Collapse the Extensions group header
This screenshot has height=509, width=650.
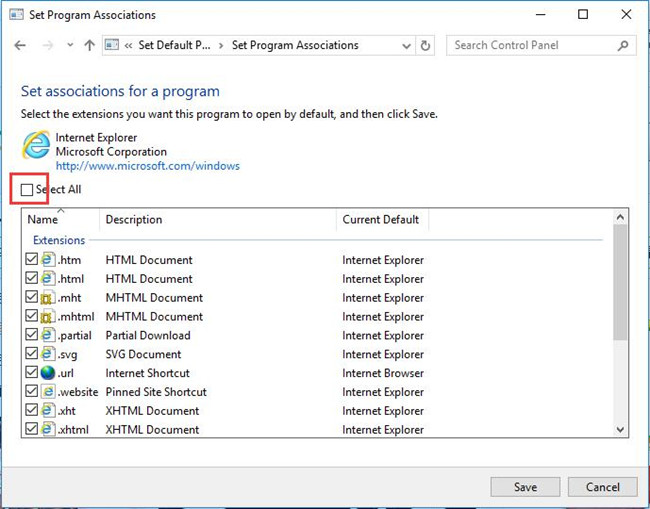click(59, 240)
